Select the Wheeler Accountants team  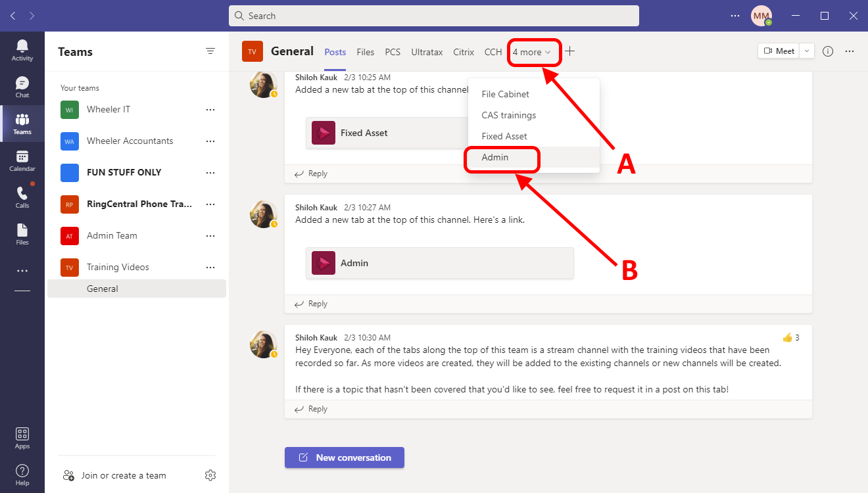click(137, 141)
